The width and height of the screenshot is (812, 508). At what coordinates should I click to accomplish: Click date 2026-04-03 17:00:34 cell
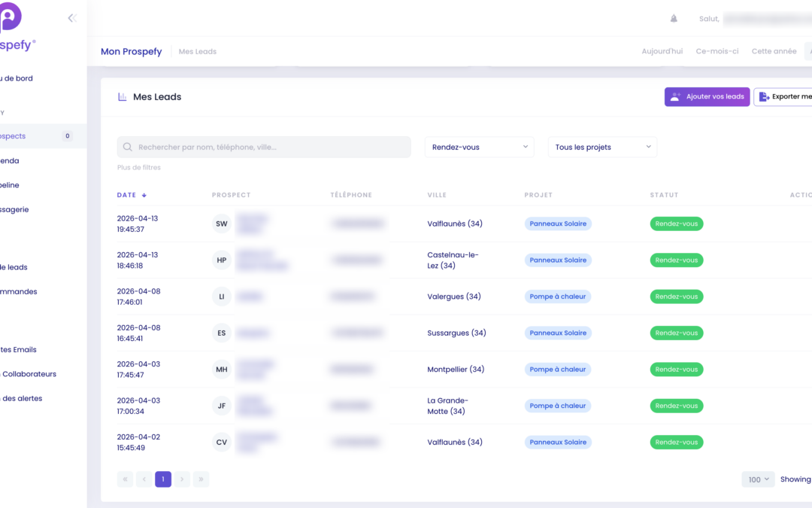(139, 406)
